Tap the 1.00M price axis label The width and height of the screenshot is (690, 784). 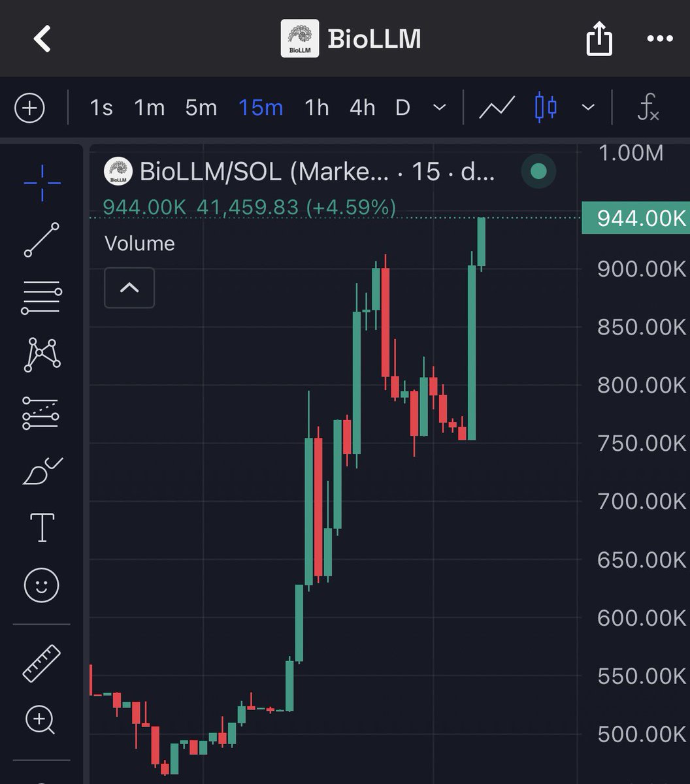tap(631, 154)
